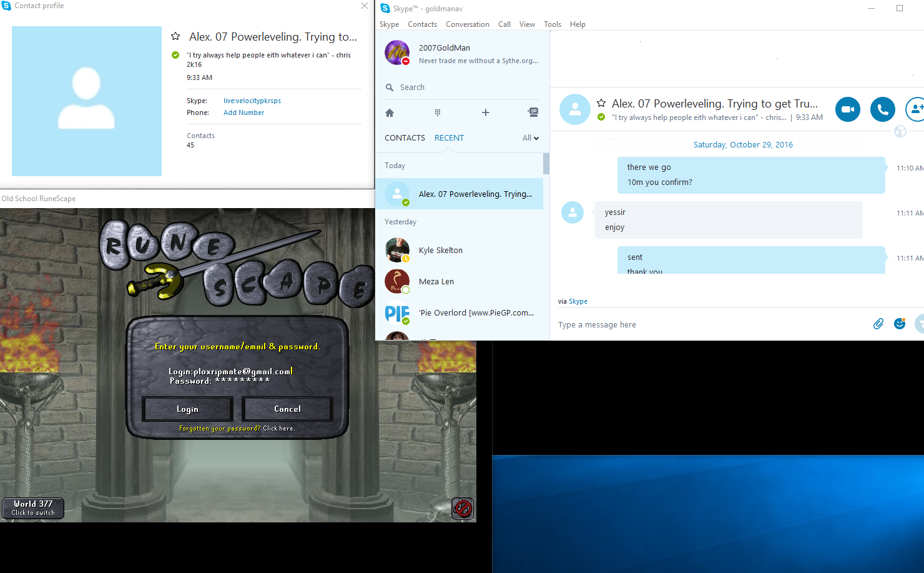Close the Contact profile window
The height and width of the screenshot is (573, 924).
(365, 6)
